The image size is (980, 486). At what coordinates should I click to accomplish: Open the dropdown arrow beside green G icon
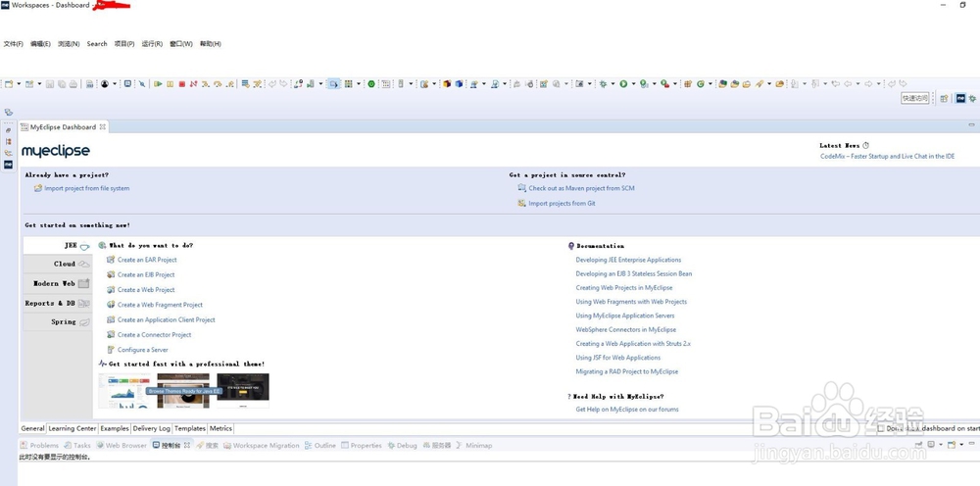(710, 83)
